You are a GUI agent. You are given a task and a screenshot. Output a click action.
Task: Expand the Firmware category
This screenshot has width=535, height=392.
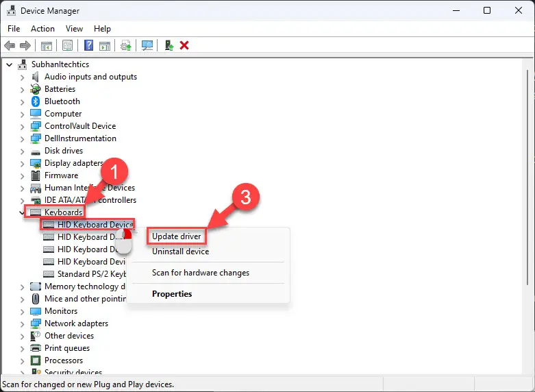[22, 176]
